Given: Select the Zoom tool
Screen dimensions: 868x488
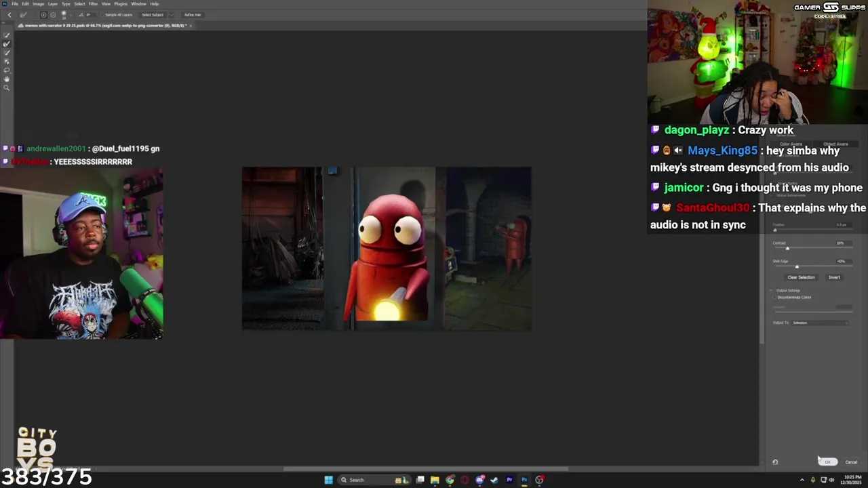Looking at the screenshot, I should 7,88.
